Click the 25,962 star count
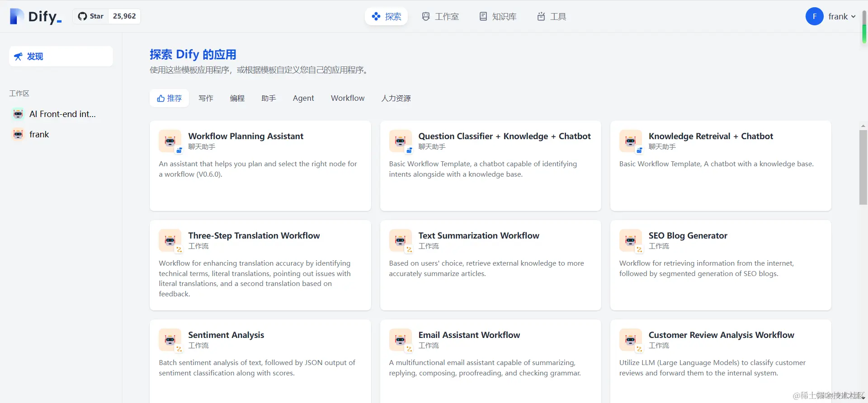 click(124, 16)
